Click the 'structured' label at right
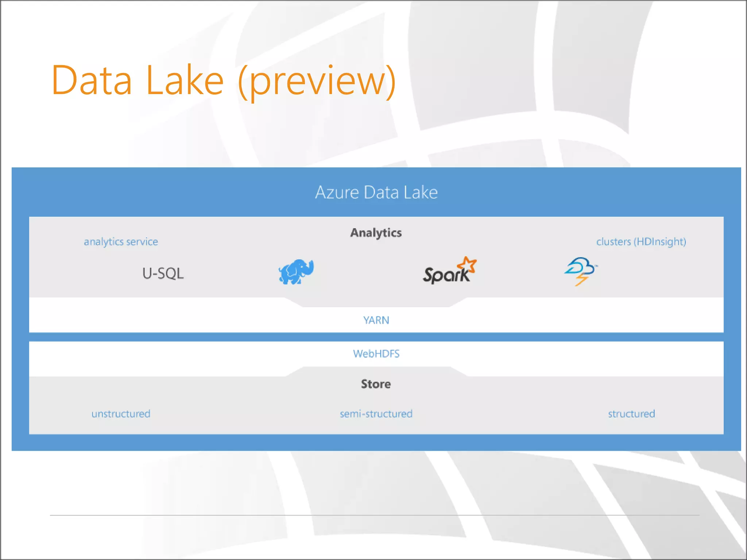 (x=631, y=414)
